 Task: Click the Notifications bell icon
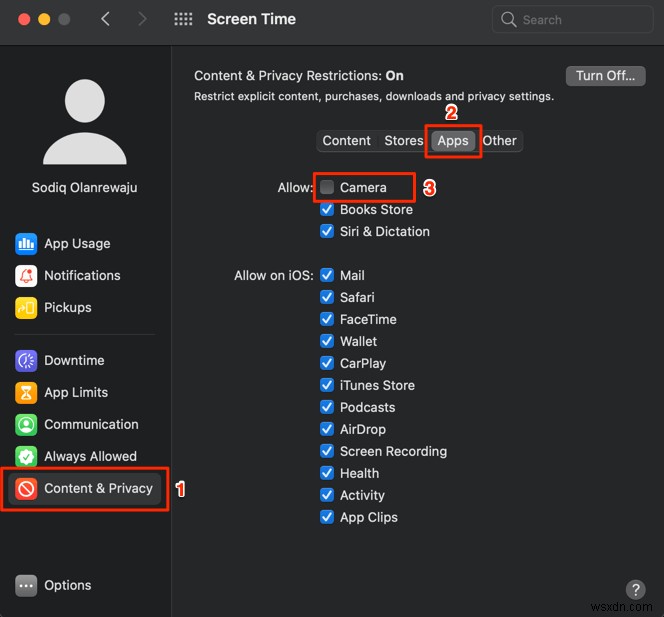coord(26,276)
